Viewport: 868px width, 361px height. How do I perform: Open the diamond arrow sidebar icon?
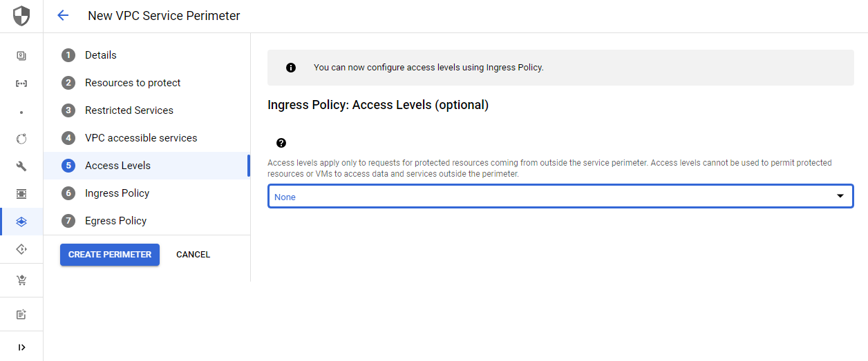coord(21,249)
